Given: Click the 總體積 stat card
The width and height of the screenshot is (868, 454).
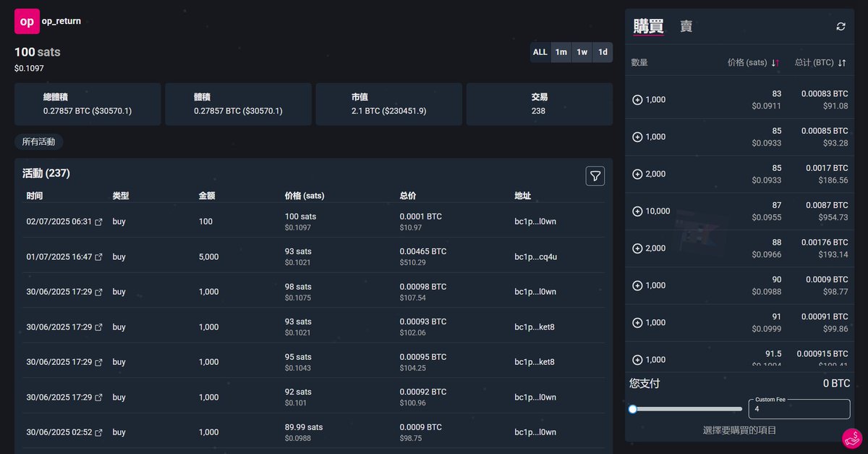Looking at the screenshot, I should tap(88, 104).
